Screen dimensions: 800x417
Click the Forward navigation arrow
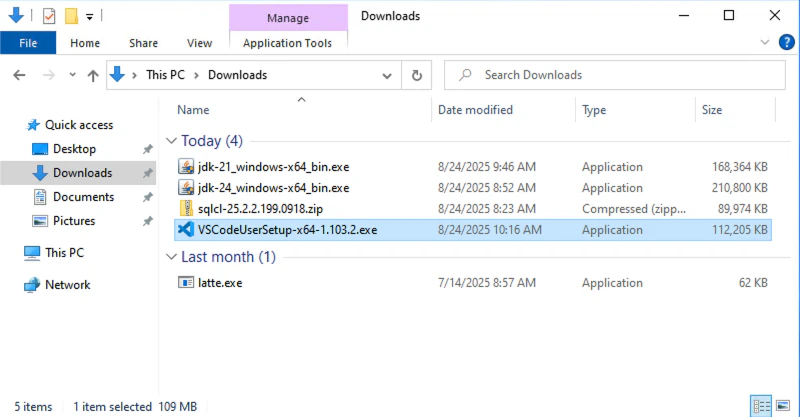pyautogui.click(x=49, y=76)
